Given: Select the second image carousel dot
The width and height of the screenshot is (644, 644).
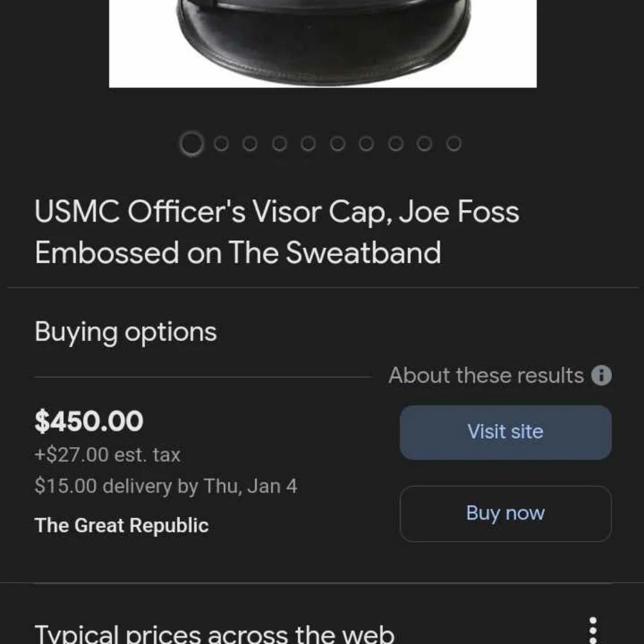Looking at the screenshot, I should [x=222, y=144].
